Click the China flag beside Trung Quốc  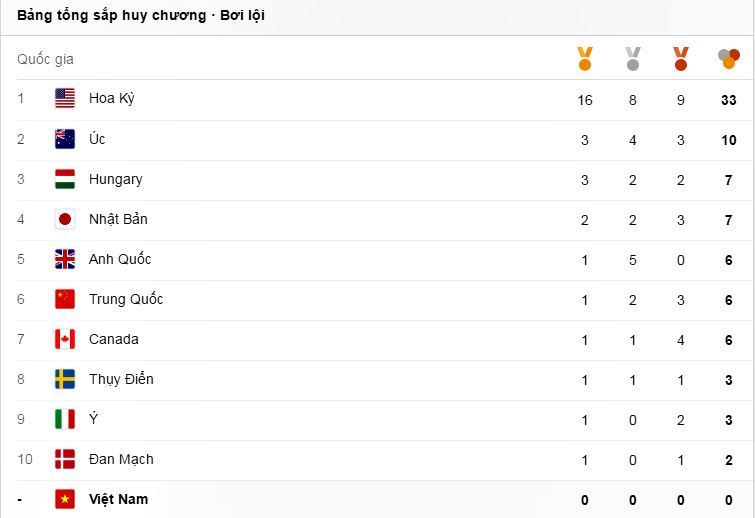65,299
